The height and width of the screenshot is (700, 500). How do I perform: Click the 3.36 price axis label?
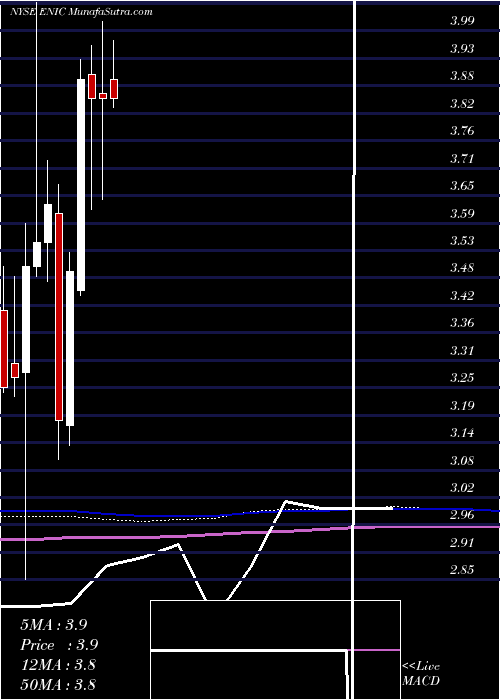pyautogui.click(x=462, y=323)
